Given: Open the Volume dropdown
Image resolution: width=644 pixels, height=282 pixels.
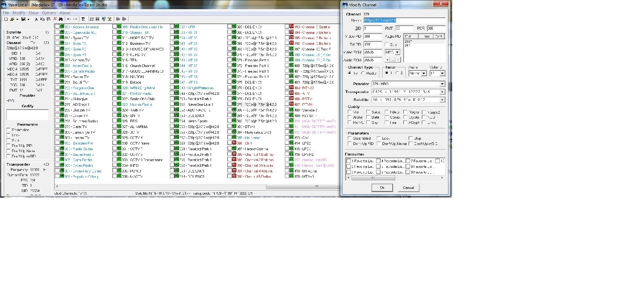Looking at the screenshot, I should pyautogui.click(x=442, y=73).
